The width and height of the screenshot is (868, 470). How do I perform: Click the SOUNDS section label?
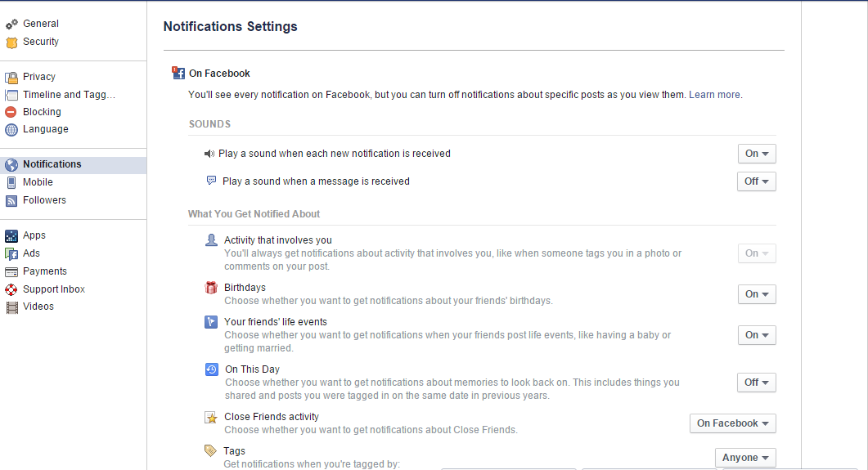(209, 124)
